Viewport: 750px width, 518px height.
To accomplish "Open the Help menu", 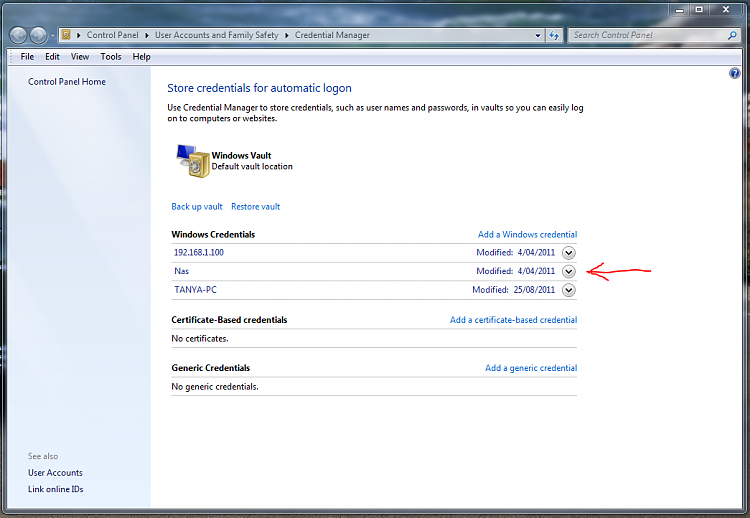I will tap(142, 56).
